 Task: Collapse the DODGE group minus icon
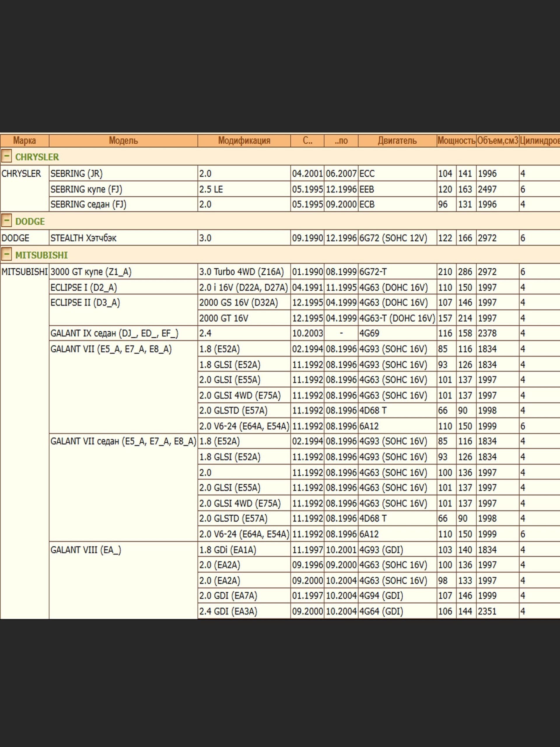(x=6, y=221)
